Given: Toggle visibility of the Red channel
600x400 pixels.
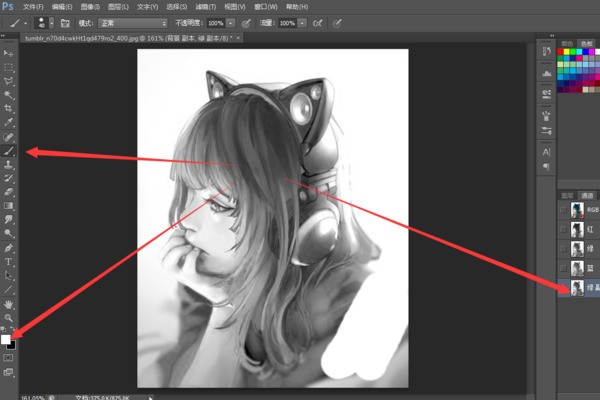Looking at the screenshot, I should tap(564, 229).
